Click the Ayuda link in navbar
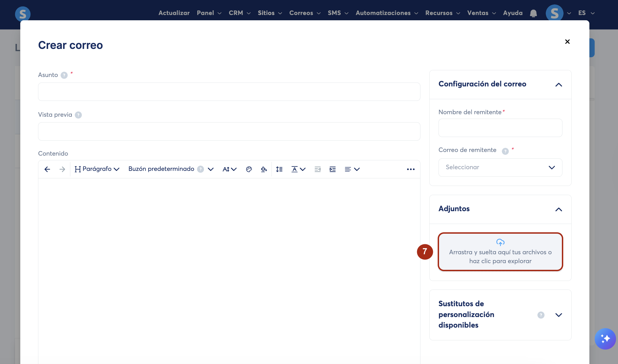Screen dimensions: 618x364 click(x=513, y=13)
